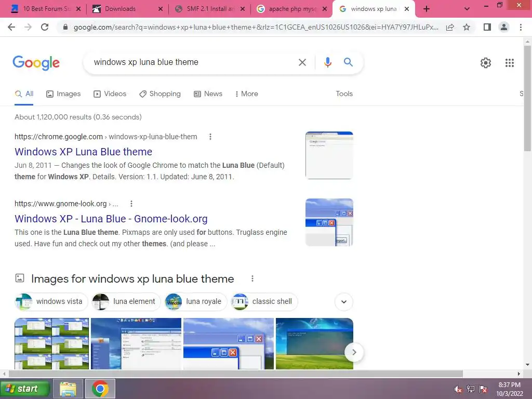Open the Chrome three-dot menu
This screenshot has width=532, height=399.
[x=521, y=27]
